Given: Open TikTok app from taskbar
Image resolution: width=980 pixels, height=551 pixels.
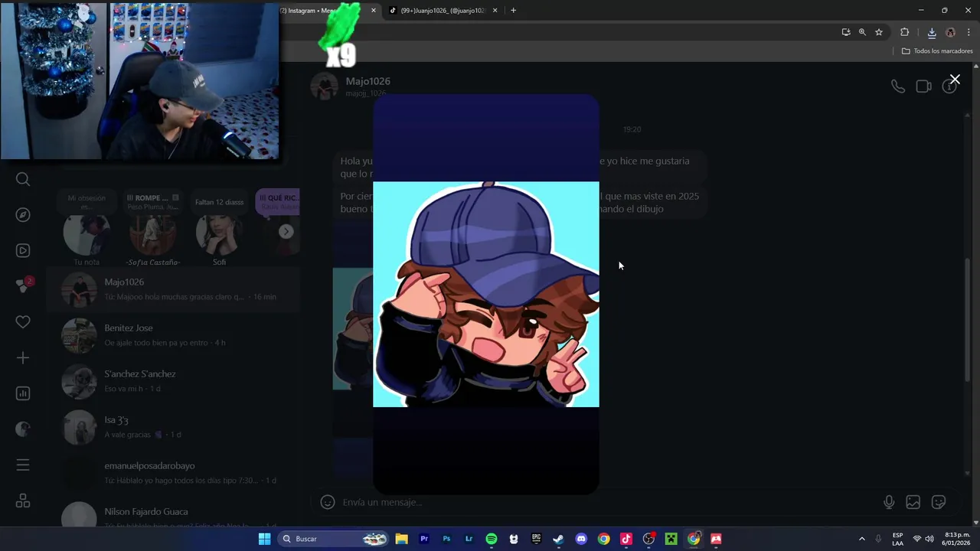Looking at the screenshot, I should [626, 539].
